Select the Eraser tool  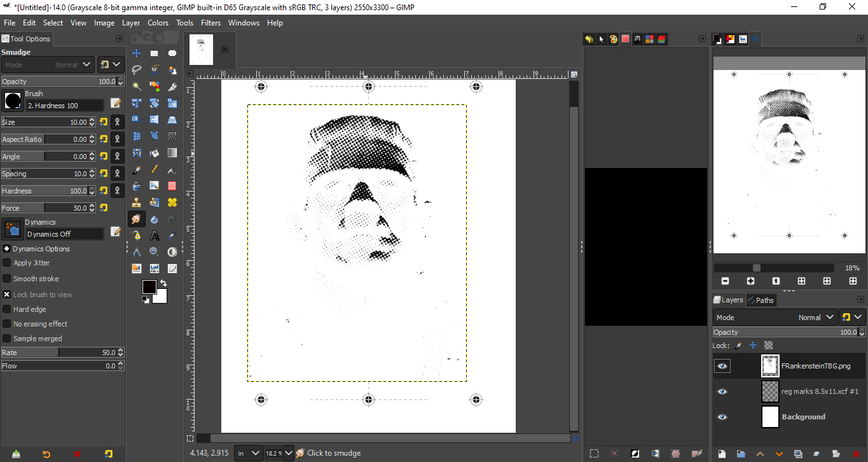point(172,186)
